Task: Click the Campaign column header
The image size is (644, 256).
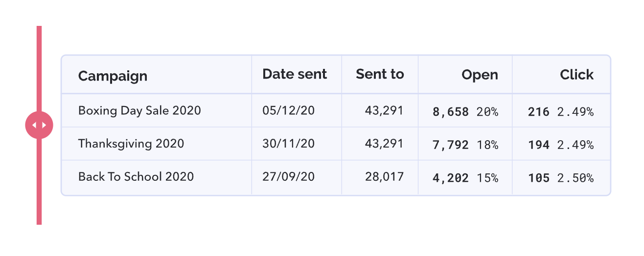Action: tap(113, 76)
